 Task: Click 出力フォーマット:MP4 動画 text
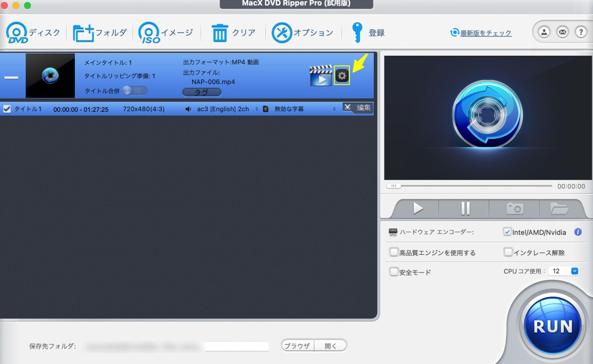[x=221, y=62]
